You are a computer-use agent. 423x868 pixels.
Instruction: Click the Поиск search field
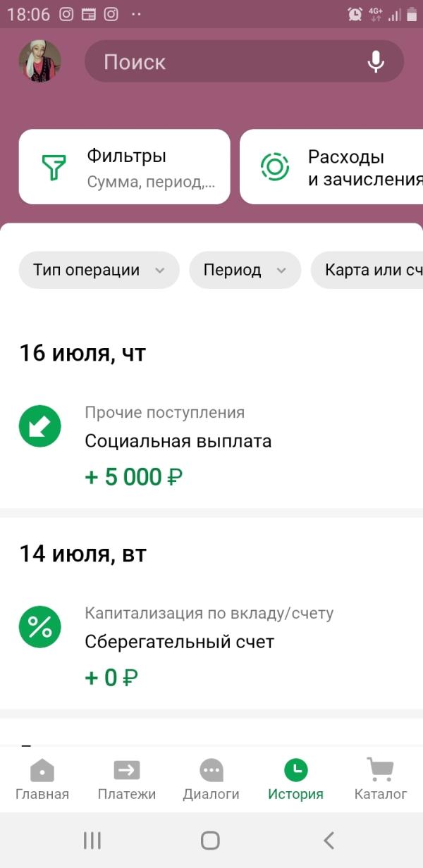pos(244,61)
